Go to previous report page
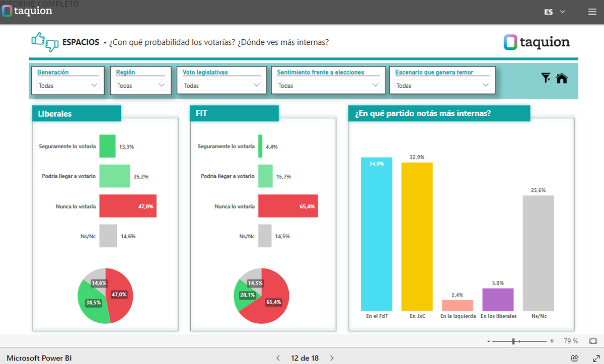Image resolution: width=604 pixels, height=364 pixels. coord(278,358)
